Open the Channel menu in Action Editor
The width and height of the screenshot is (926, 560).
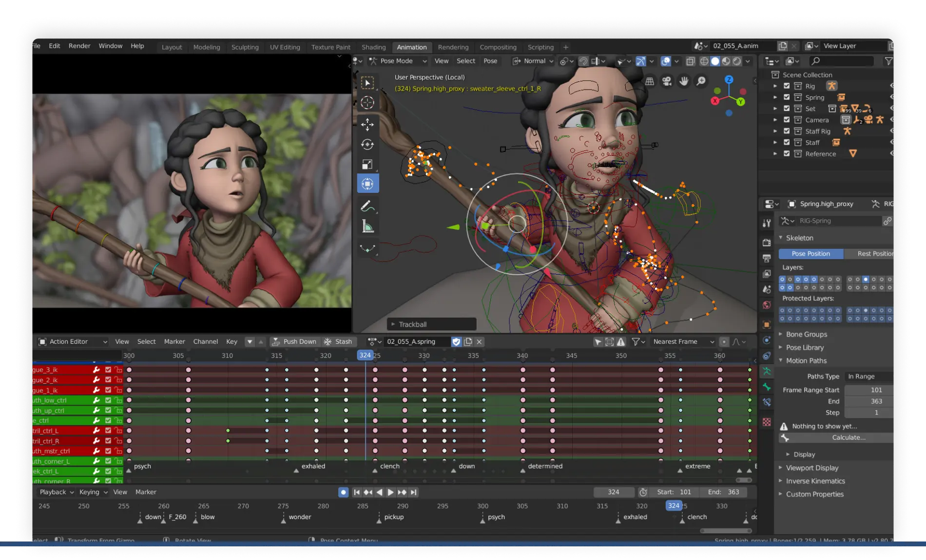[205, 342]
